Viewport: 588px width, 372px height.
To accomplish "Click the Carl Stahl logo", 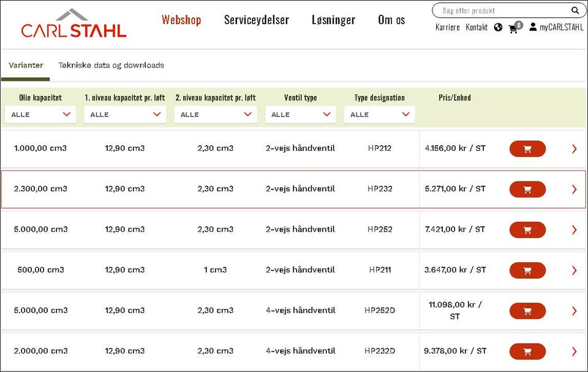I will click(x=73, y=23).
